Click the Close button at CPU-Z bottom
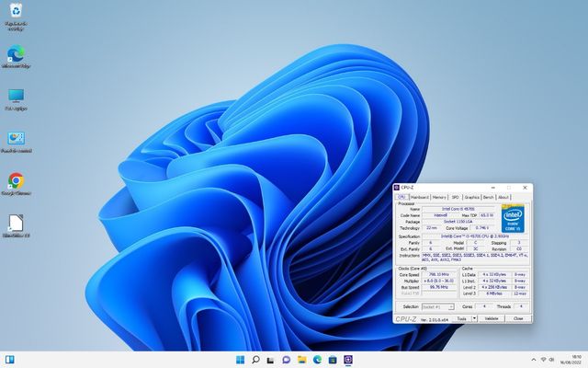 click(x=518, y=318)
